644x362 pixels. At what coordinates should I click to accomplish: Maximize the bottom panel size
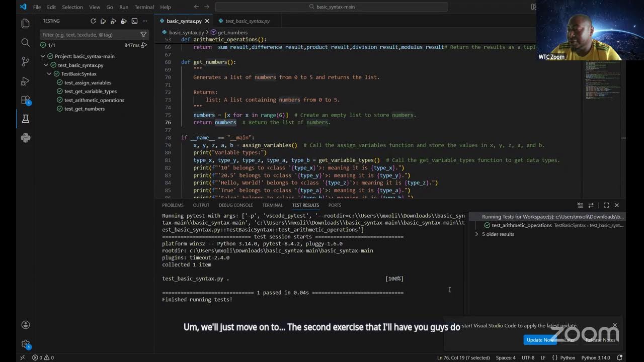(606, 205)
